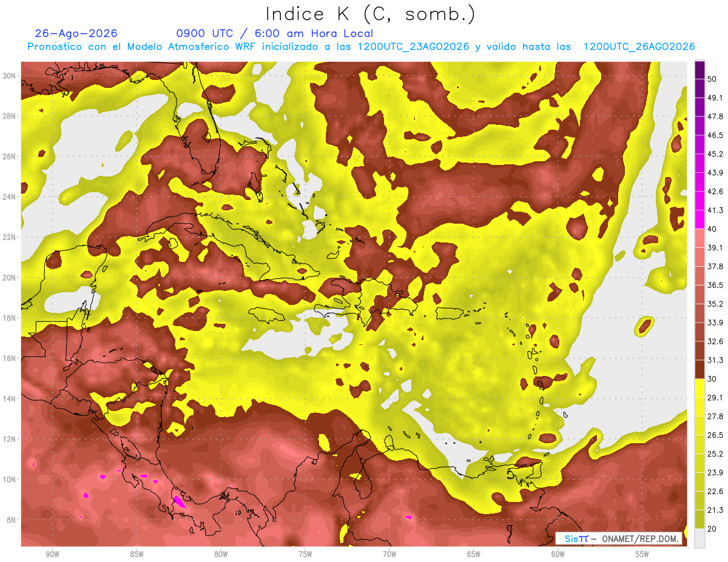Click the 75W longitude label
The width and height of the screenshot is (728, 562).
[305, 554]
